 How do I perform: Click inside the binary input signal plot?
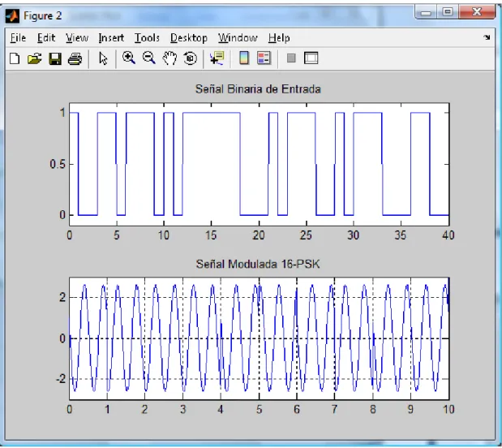pos(259,165)
